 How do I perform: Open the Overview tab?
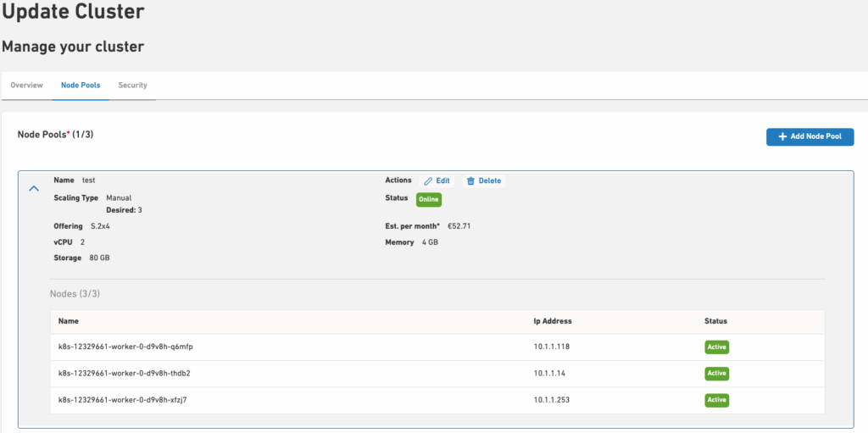click(26, 86)
